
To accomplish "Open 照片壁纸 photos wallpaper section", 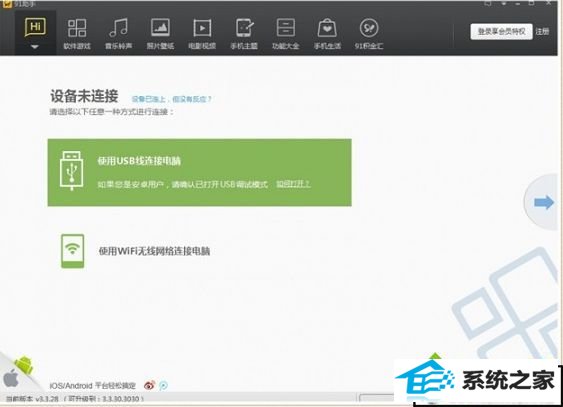I will tap(160, 34).
